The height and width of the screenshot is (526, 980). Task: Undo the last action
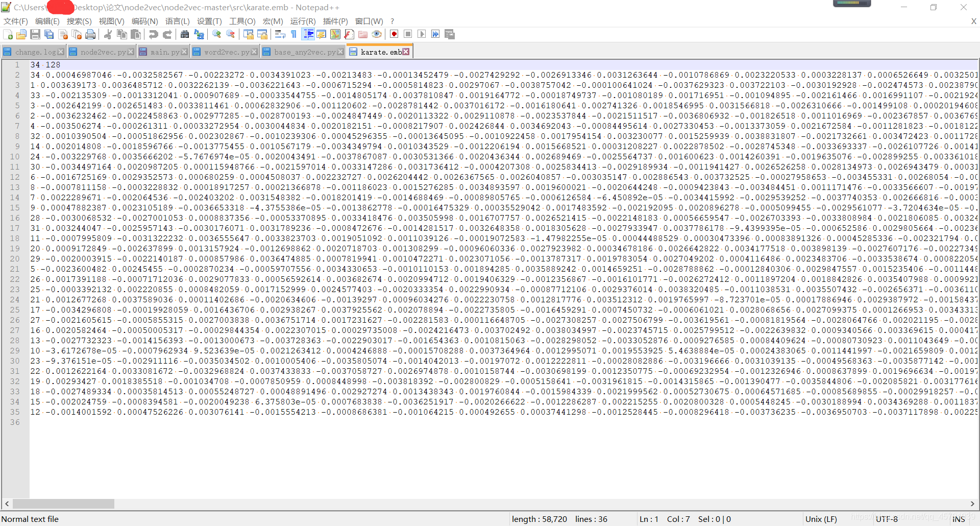tap(153, 34)
